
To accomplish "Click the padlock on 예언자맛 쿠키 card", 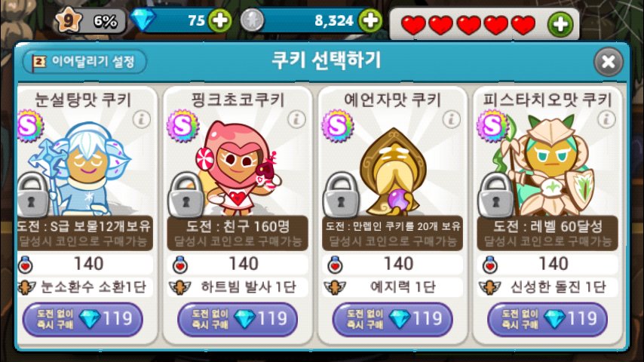I will point(341,195).
